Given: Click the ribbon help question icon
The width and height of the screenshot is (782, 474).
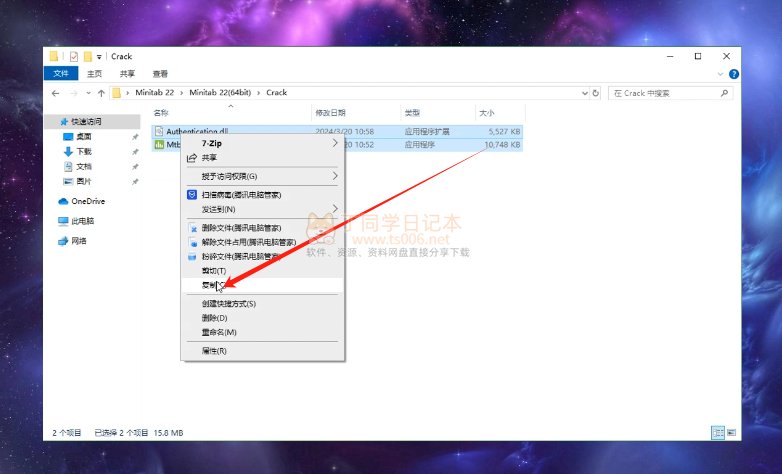Looking at the screenshot, I should [x=734, y=74].
